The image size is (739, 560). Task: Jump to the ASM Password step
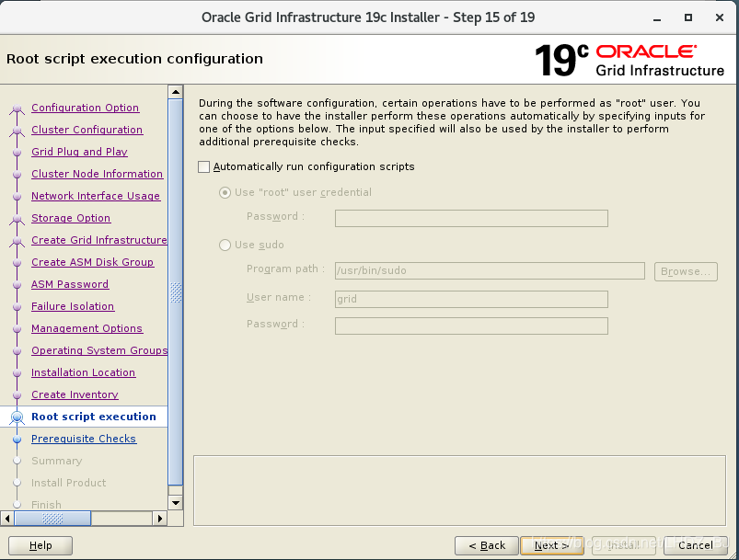[69, 284]
